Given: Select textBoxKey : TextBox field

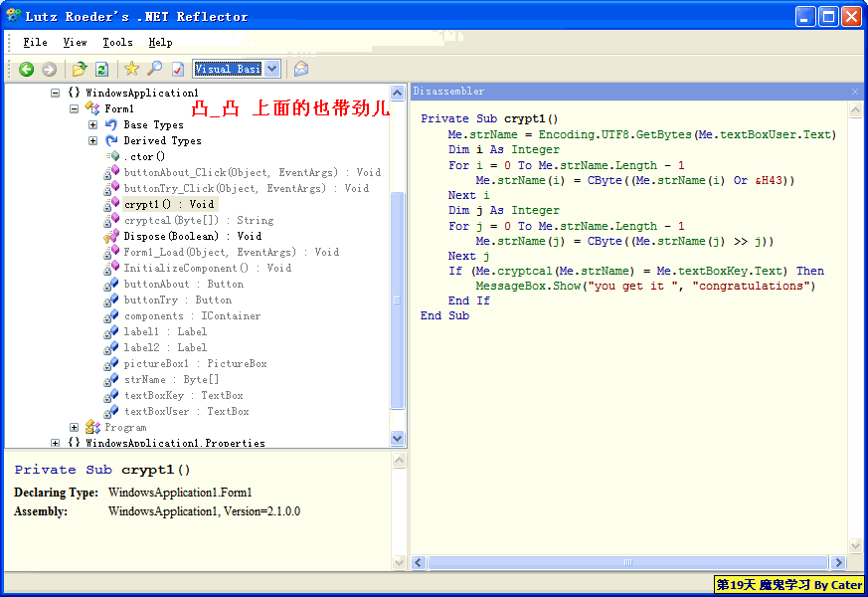Looking at the screenshot, I should [x=183, y=395].
